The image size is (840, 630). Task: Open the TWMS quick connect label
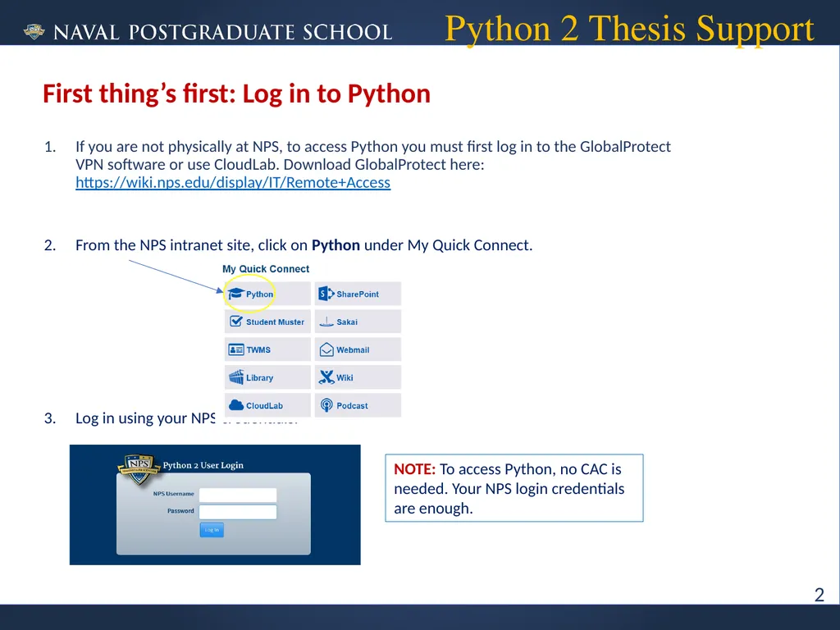coord(258,349)
